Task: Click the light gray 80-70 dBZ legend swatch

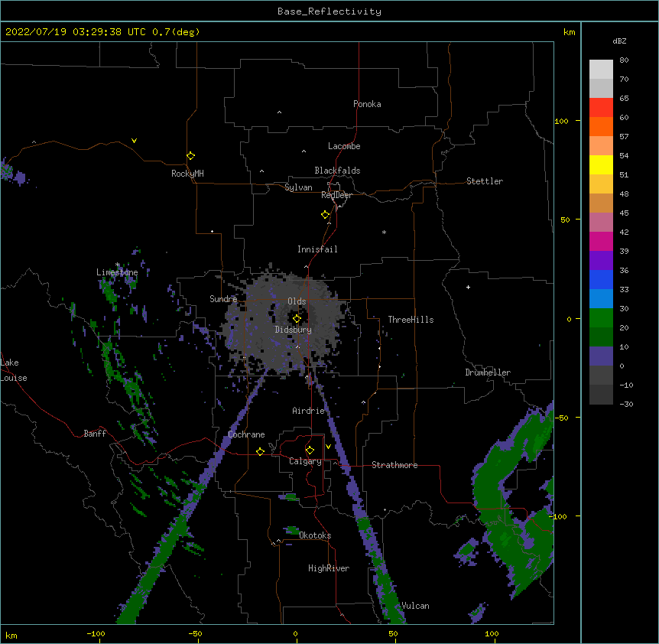Action: 601,70
